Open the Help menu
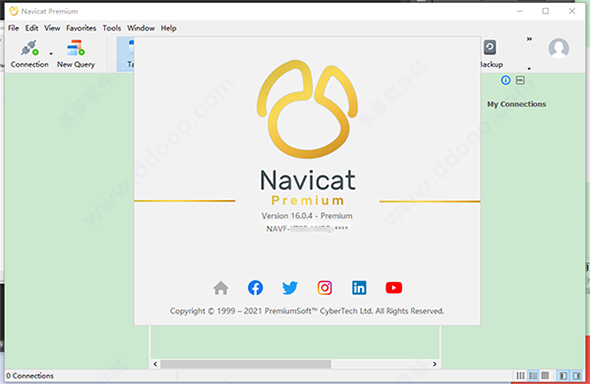This screenshot has height=384, width=590. (x=169, y=28)
